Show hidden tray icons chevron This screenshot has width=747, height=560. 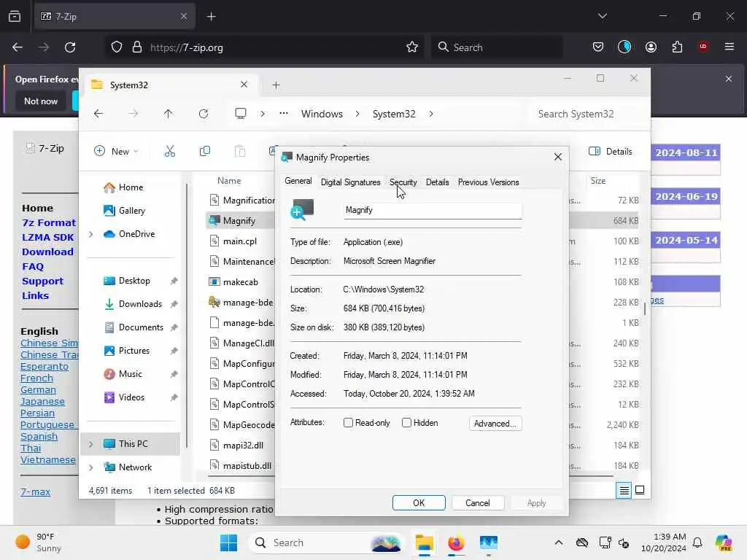[559, 542]
